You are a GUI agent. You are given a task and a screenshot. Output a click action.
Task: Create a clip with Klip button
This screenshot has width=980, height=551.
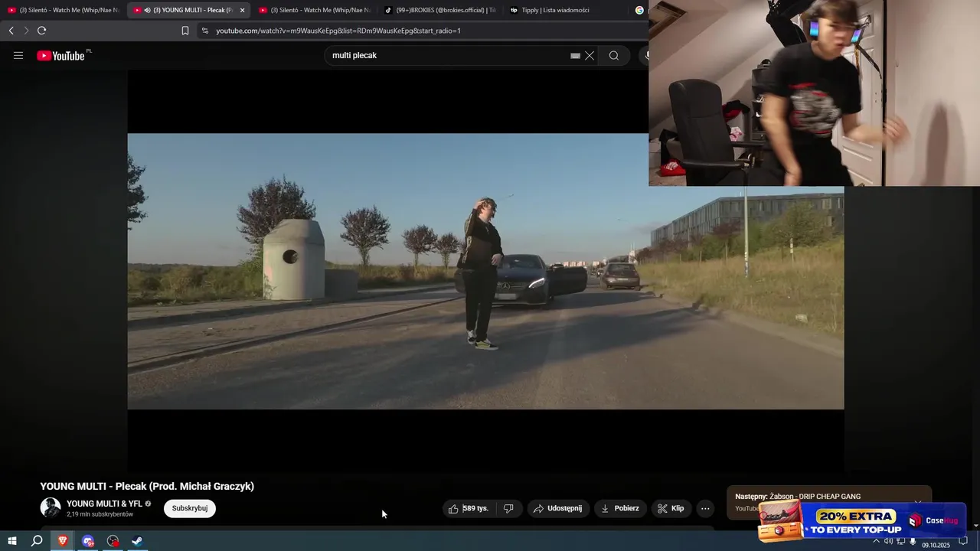pyautogui.click(x=671, y=508)
